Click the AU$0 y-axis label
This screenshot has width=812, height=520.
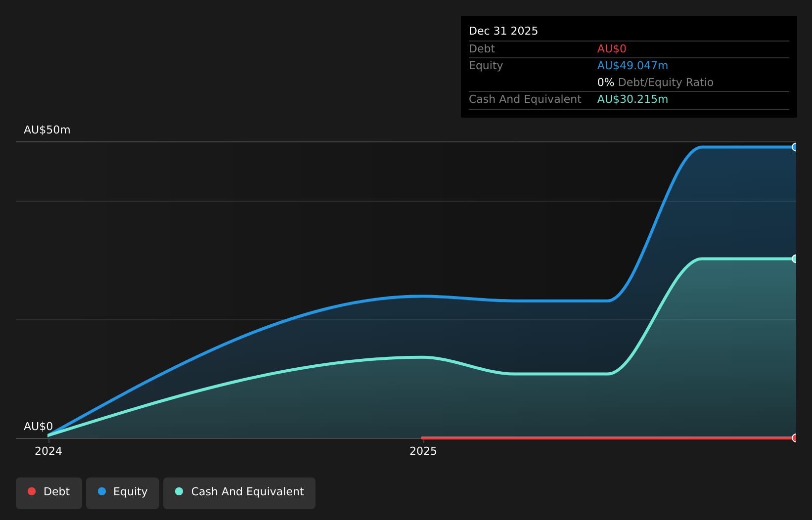click(x=38, y=427)
